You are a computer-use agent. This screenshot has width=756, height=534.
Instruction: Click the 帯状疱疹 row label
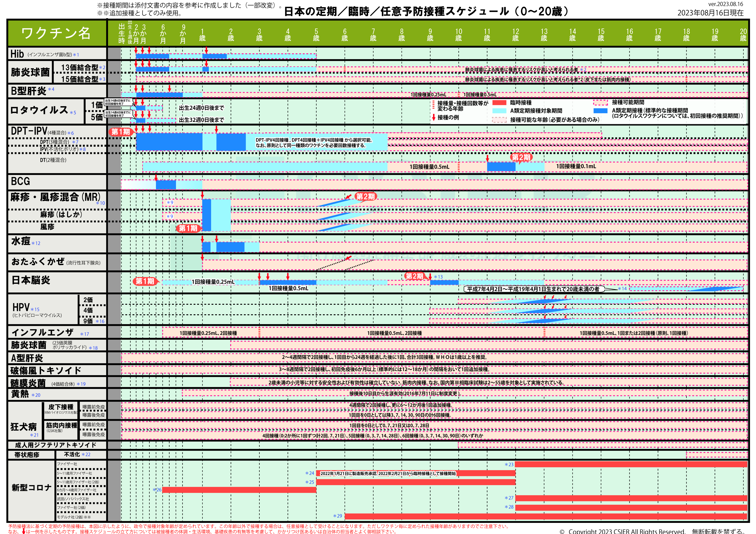point(27,455)
